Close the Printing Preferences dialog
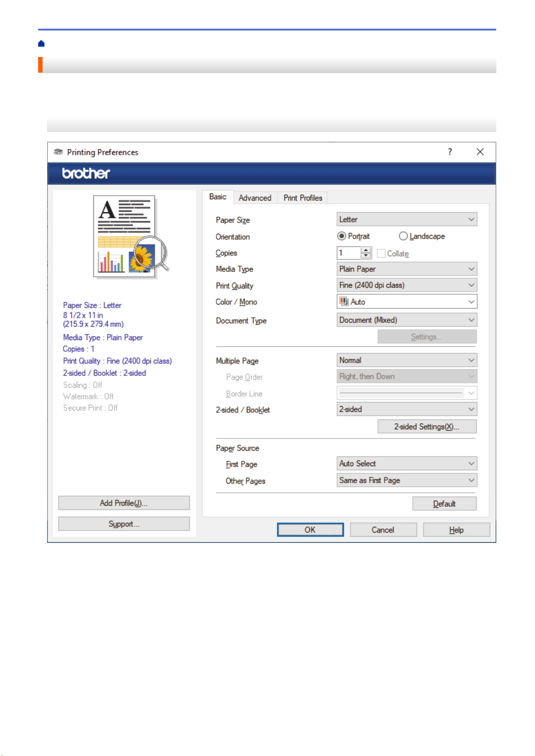The width and height of the screenshot is (535, 756). 480,152
